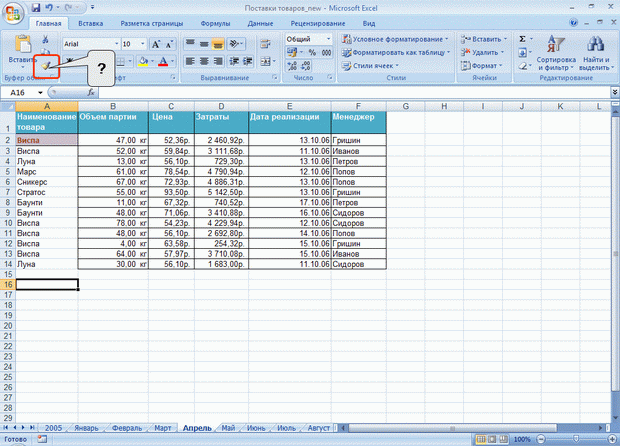Apply accounting currency number format
Screen dimensions: 620x446
(x=292, y=52)
